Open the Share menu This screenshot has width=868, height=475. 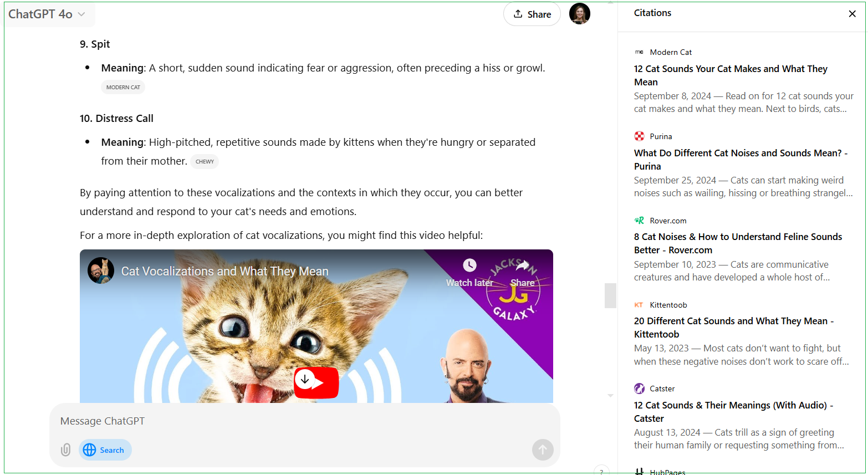(x=532, y=14)
